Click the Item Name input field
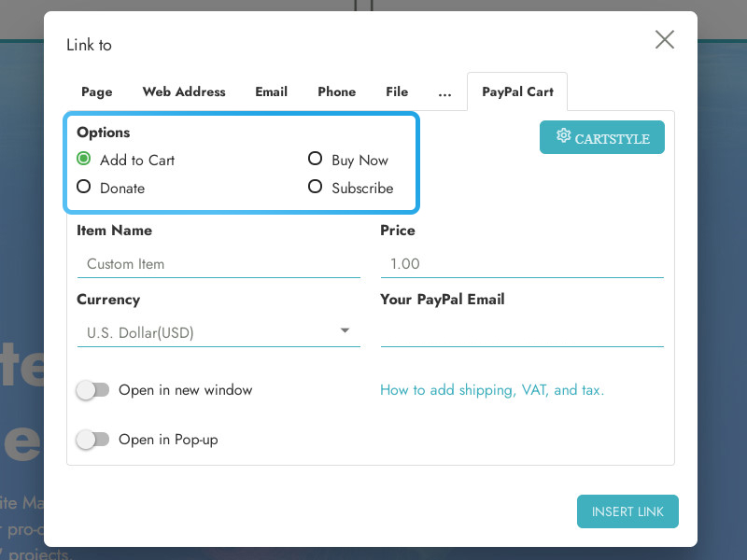 tap(218, 264)
